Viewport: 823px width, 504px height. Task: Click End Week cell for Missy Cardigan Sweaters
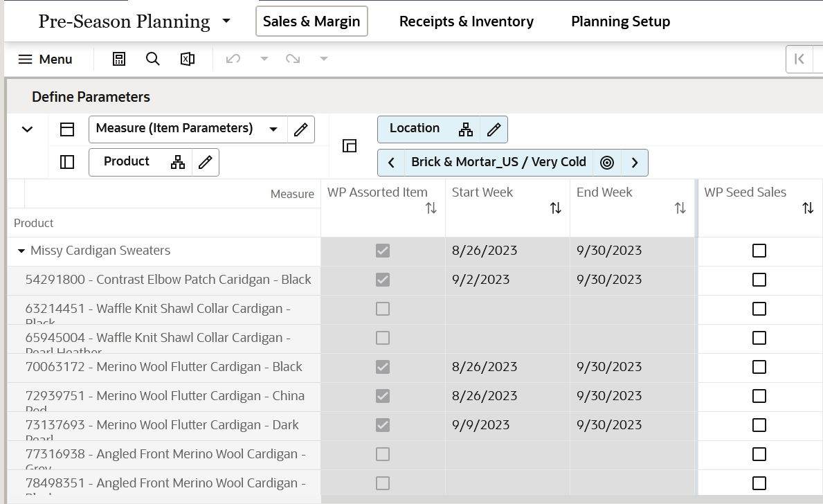coord(633,251)
